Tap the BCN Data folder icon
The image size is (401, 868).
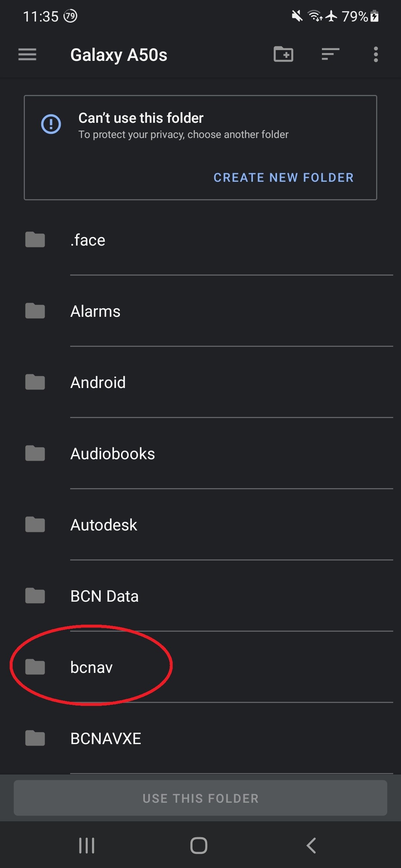[x=35, y=596]
